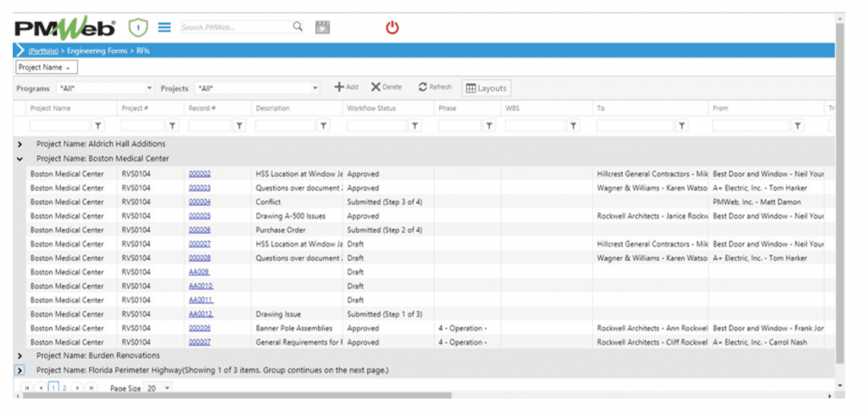
Task: Click page 1 in the pager
Action: tap(53, 388)
